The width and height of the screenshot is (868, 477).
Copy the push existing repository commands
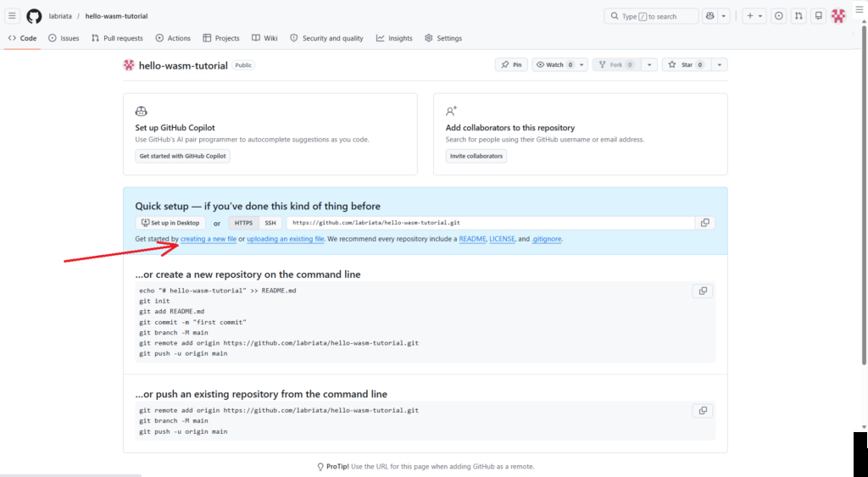(x=703, y=411)
